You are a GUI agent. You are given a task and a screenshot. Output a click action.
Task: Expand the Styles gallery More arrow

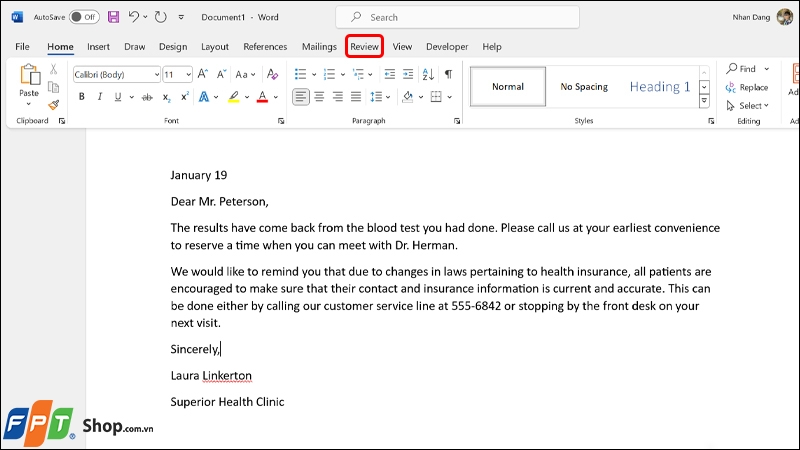coord(704,101)
